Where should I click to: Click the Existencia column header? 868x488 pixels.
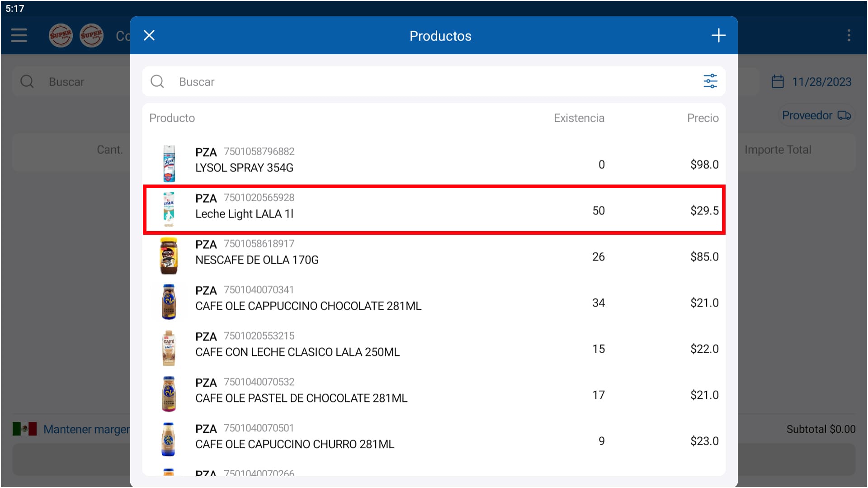pyautogui.click(x=579, y=118)
